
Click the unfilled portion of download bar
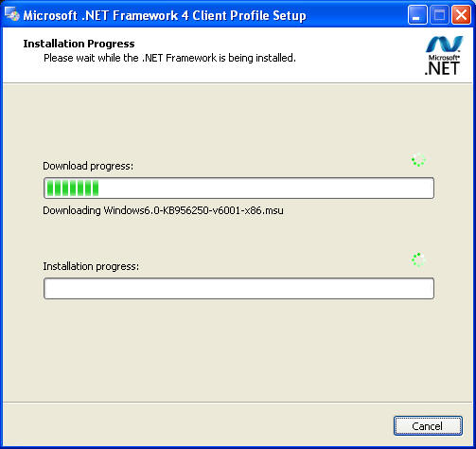[x=266, y=189]
